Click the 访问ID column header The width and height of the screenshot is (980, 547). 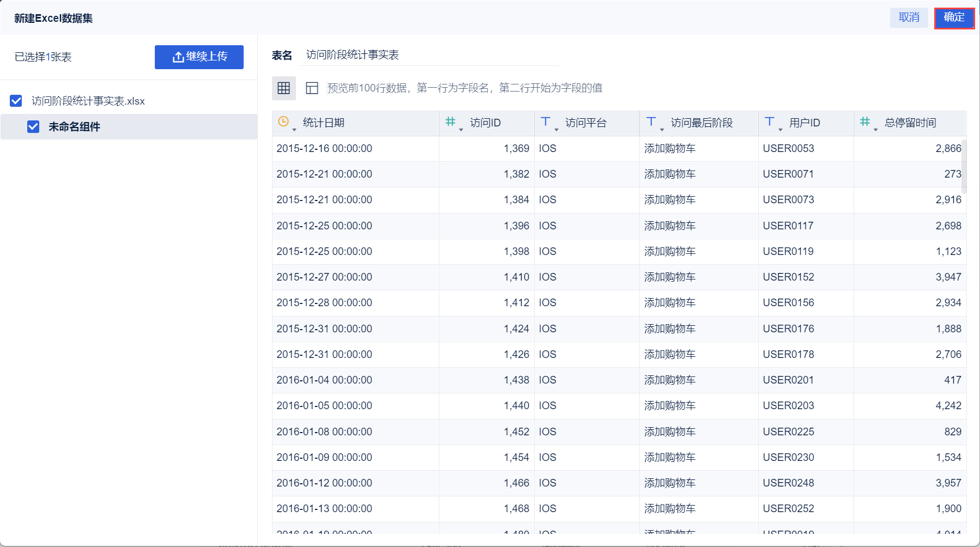(487, 123)
